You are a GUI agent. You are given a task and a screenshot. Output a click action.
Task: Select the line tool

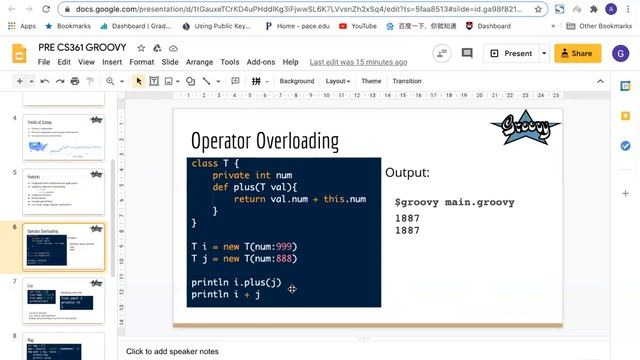point(207,81)
